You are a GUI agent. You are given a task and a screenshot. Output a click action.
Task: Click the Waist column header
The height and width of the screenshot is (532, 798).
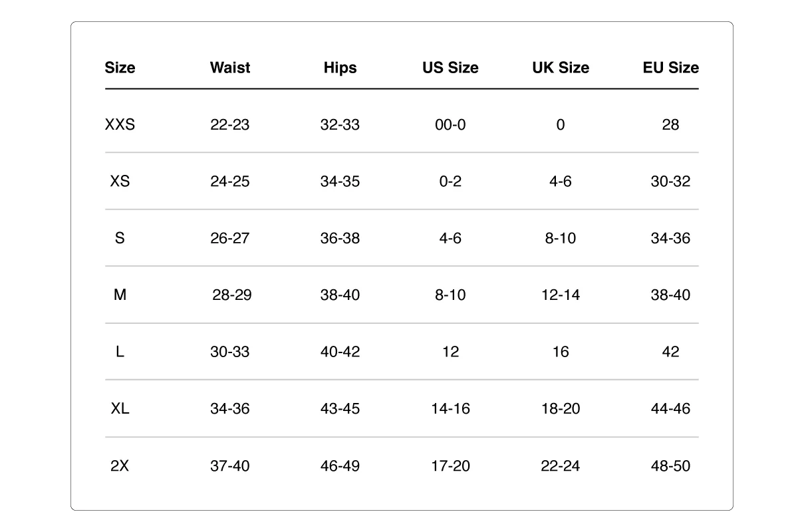pos(230,68)
